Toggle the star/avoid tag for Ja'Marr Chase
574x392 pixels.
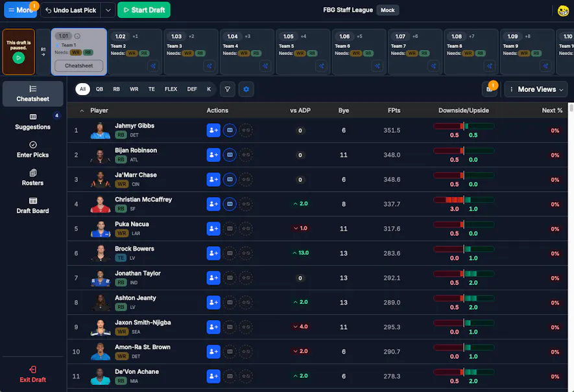coord(246,179)
